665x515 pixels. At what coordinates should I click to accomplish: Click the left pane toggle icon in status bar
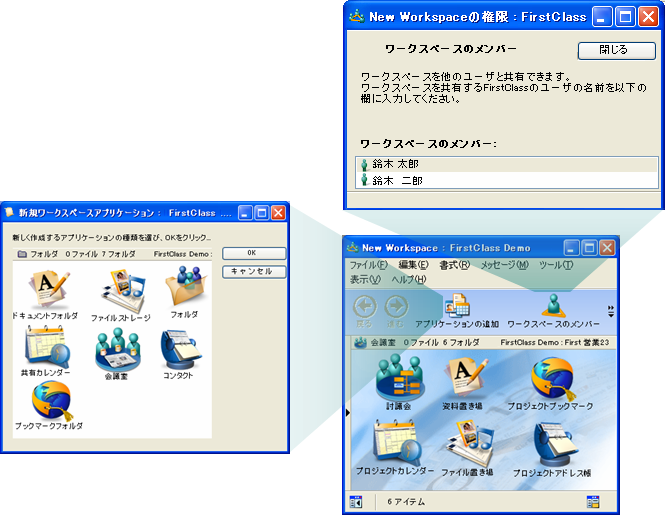pyautogui.click(x=356, y=502)
